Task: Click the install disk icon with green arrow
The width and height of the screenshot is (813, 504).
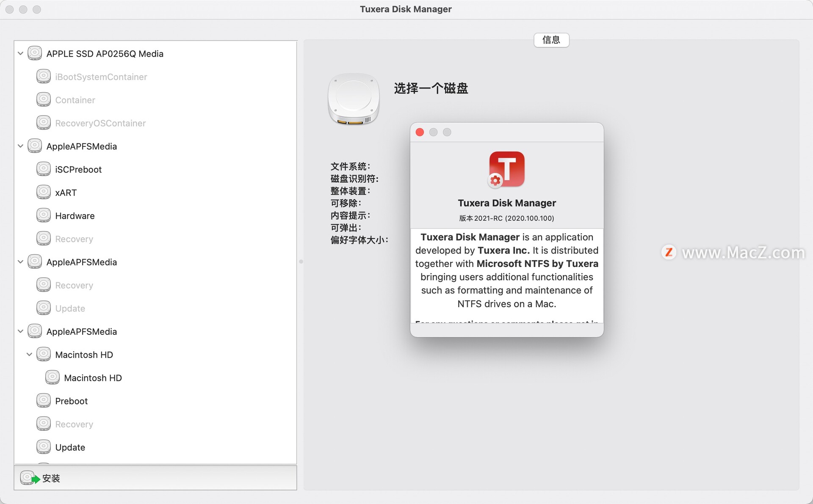Action: click(x=30, y=478)
